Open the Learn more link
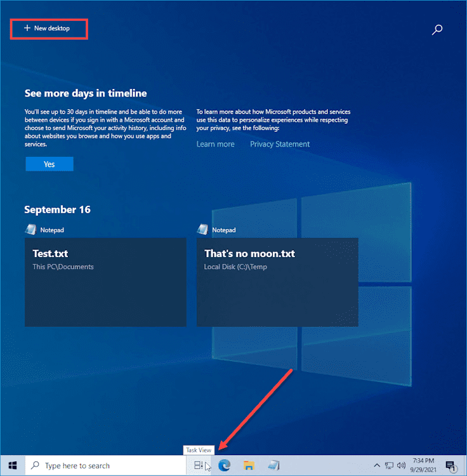Image resolution: width=467 pixels, height=476 pixels. [x=216, y=144]
